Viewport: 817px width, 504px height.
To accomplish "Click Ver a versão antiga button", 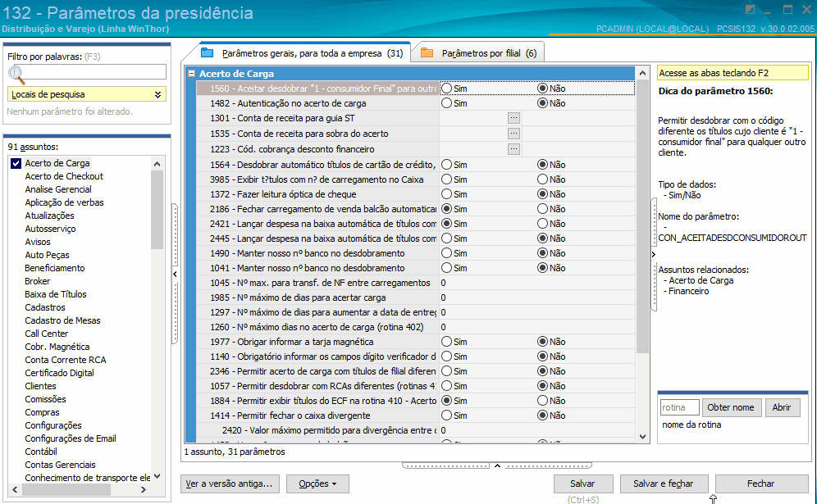I will point(230,484).
